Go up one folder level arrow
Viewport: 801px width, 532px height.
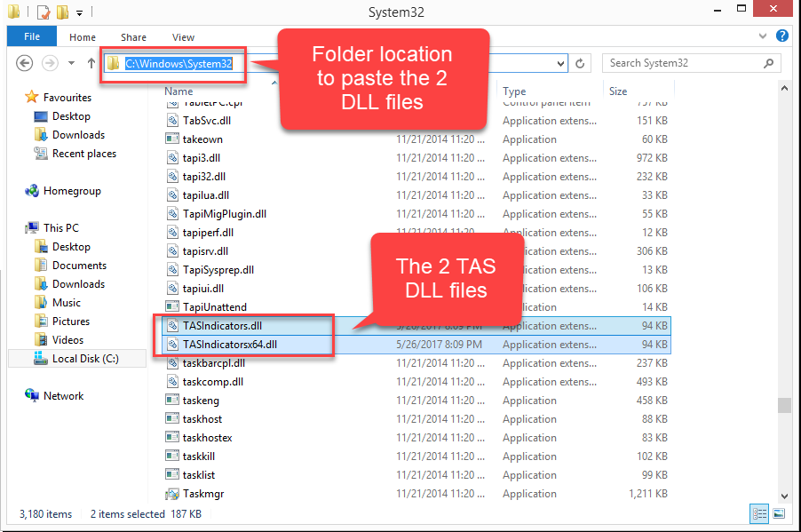pos(91,63)
